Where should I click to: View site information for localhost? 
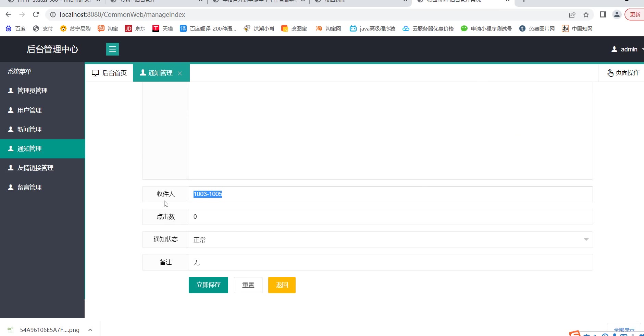tap(53, 15)
